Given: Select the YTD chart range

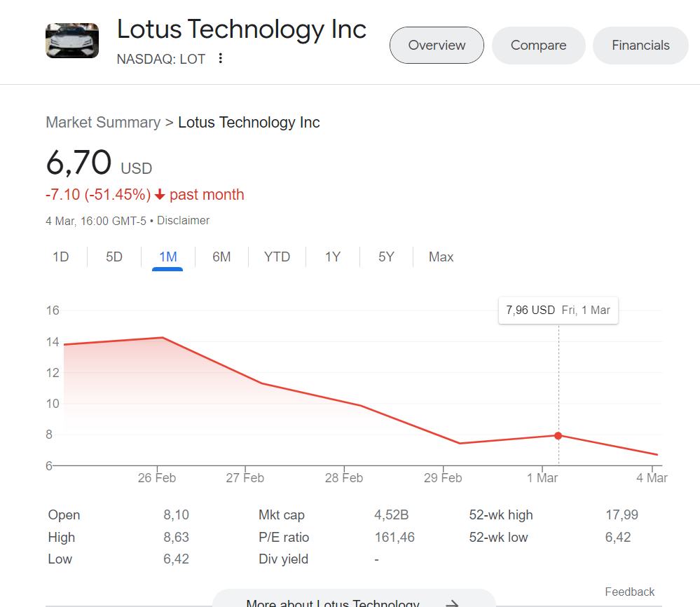Looking at the screenshot, I should (277, 257).
